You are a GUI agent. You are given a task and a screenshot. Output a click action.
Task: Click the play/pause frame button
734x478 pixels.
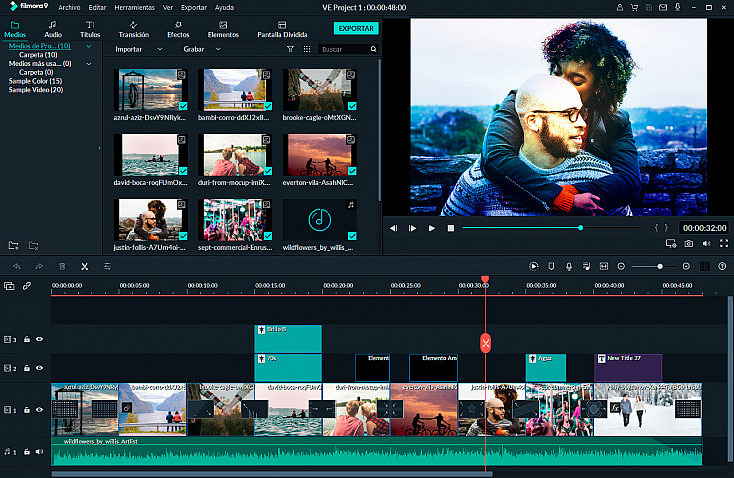click(412, 228)
